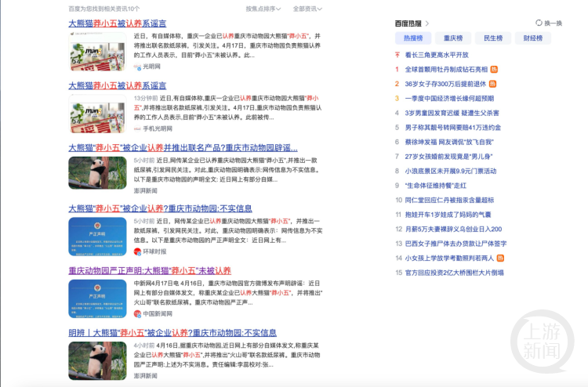Click the hot badge next to 全球首颗用牡丹制成钻石亮相
Screen dimensions: 588x387
(494, 69)
